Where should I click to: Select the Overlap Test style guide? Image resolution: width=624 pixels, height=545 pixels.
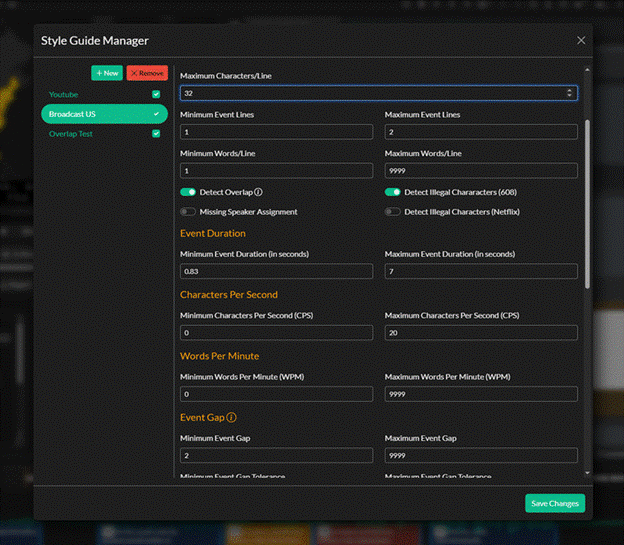71,133
